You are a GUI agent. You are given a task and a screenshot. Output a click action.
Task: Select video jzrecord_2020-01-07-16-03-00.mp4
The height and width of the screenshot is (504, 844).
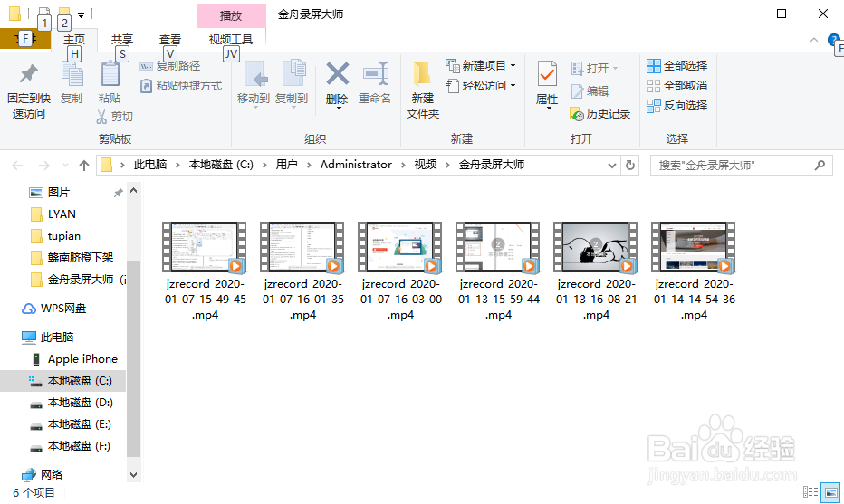[400, 272]
